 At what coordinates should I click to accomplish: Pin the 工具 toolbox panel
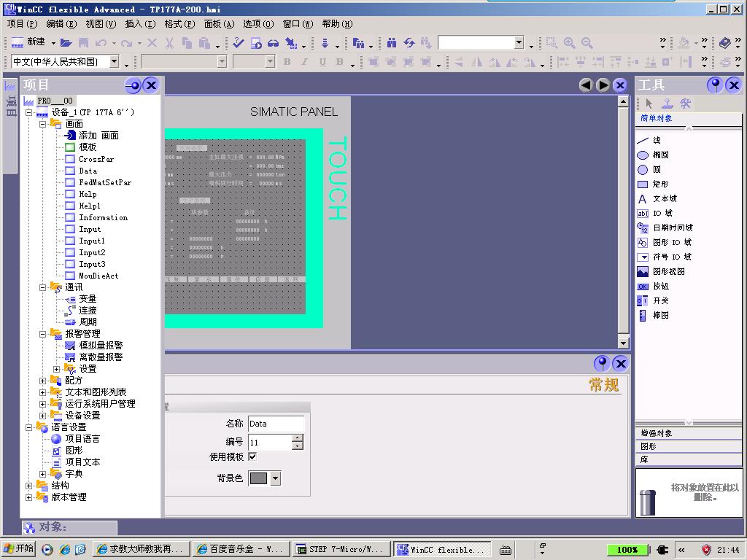[x=715, y=85]
